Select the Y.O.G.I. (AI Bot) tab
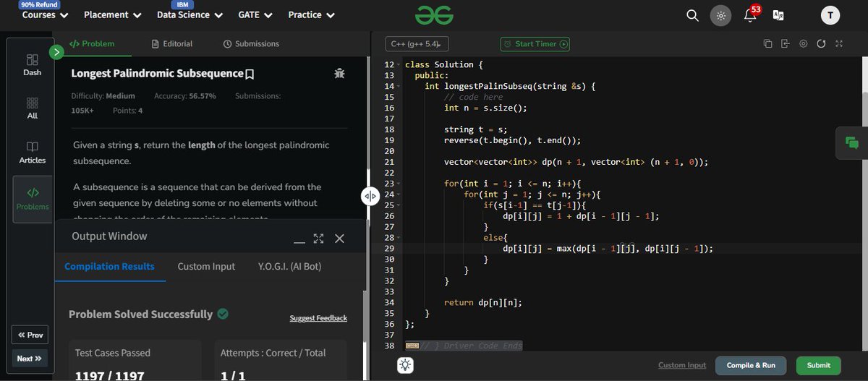868x381 pixels. pyautogui.click(x=289, y=266)
